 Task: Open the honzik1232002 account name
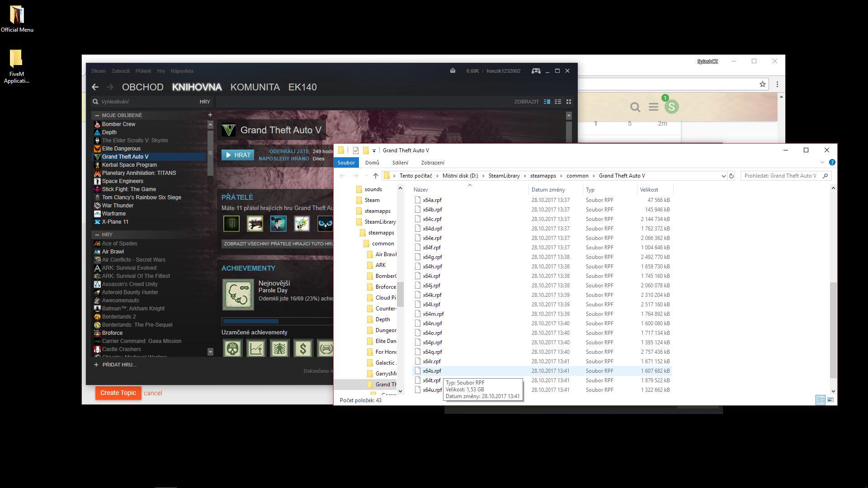tap(504, 71)
